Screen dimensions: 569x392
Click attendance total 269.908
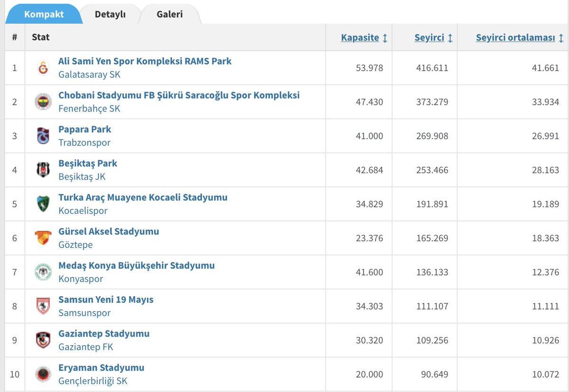coord(432,136)
